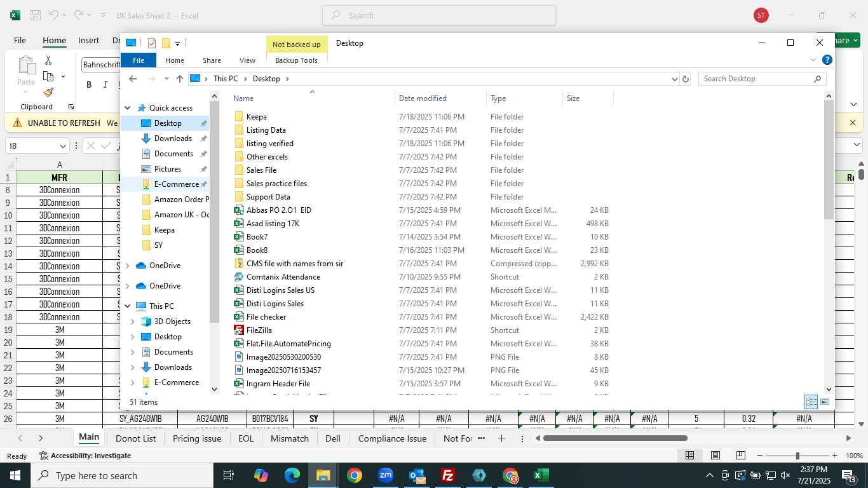Click the Windows taskbar search box
The width and height of the screenshot is (868, 488).
point(123,475)
